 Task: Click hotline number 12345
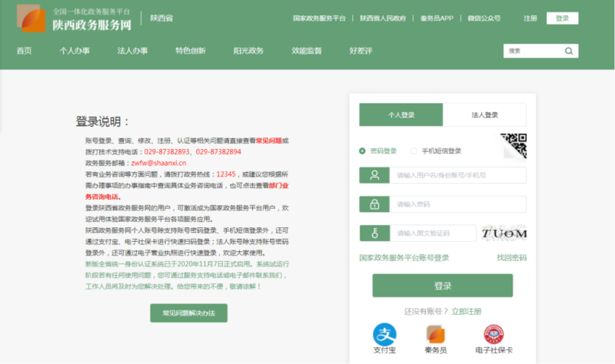[226, 174]
